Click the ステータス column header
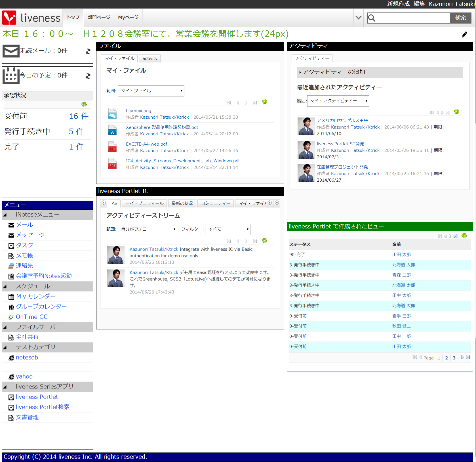This screenshot has width=476, height=462. (300, 244)
